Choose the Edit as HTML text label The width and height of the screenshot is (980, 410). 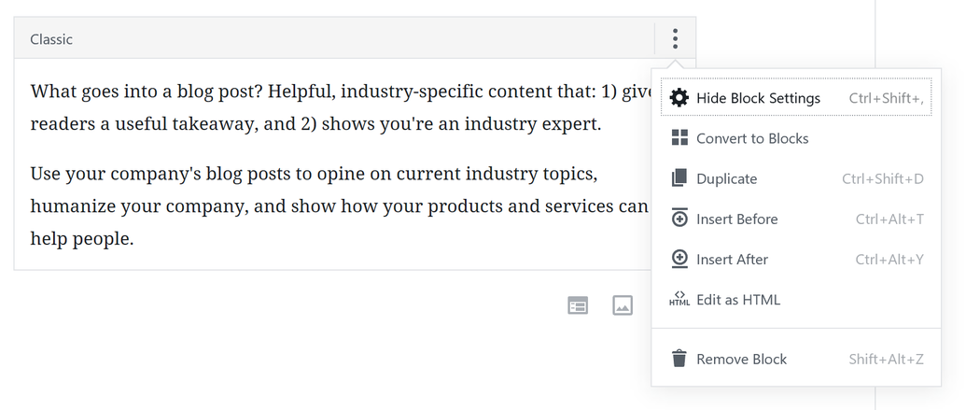737,300
